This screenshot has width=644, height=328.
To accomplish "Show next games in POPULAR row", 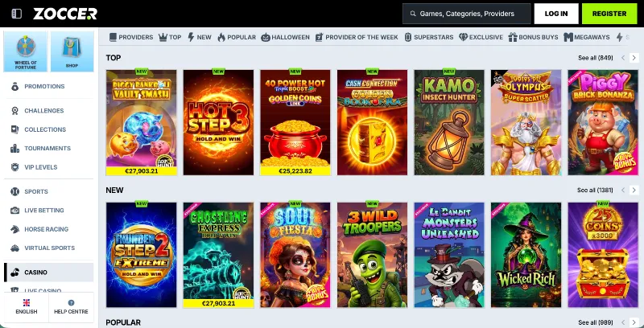I will [634, 322].
